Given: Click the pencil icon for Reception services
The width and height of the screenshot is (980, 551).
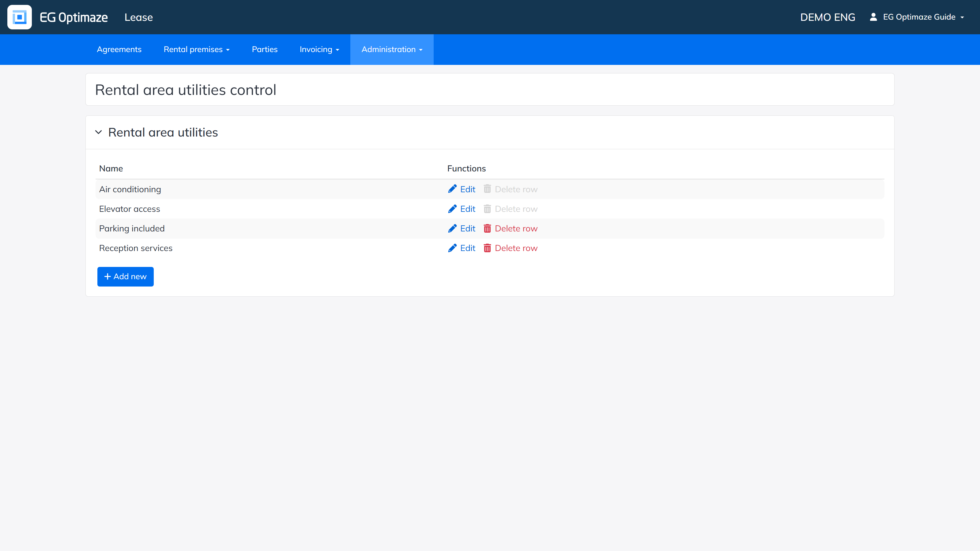Looking at the screenshot, I should tap(452, 248).
